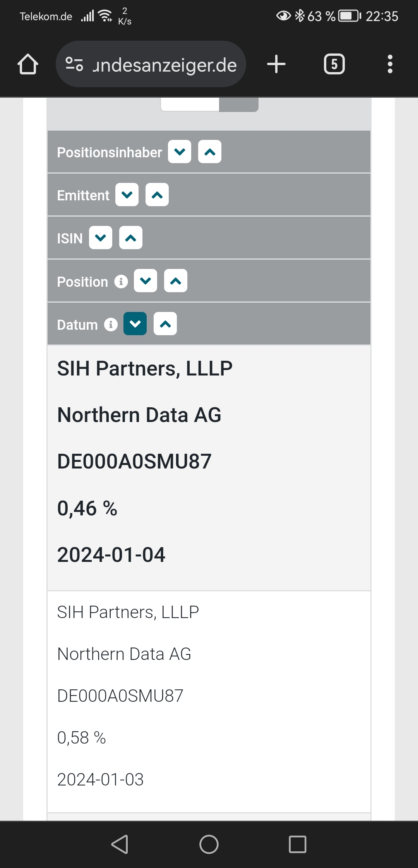Toggle ascending sort on the Position column
The height and width of the screenshot is (868, 418).
[x=176, y=280]
